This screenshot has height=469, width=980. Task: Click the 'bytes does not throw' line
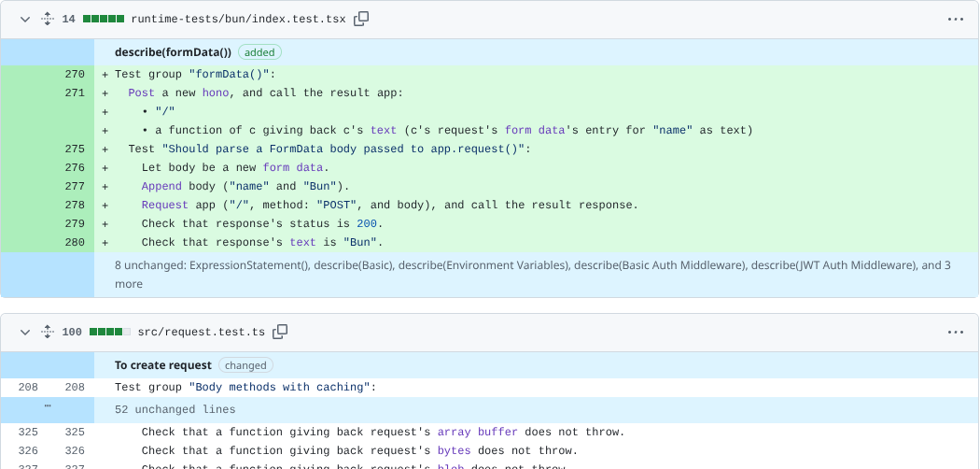(x=360, y=451)
